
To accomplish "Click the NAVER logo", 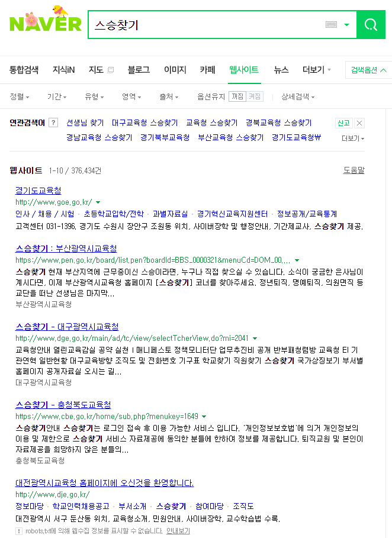I will click(x=46, y=19).
